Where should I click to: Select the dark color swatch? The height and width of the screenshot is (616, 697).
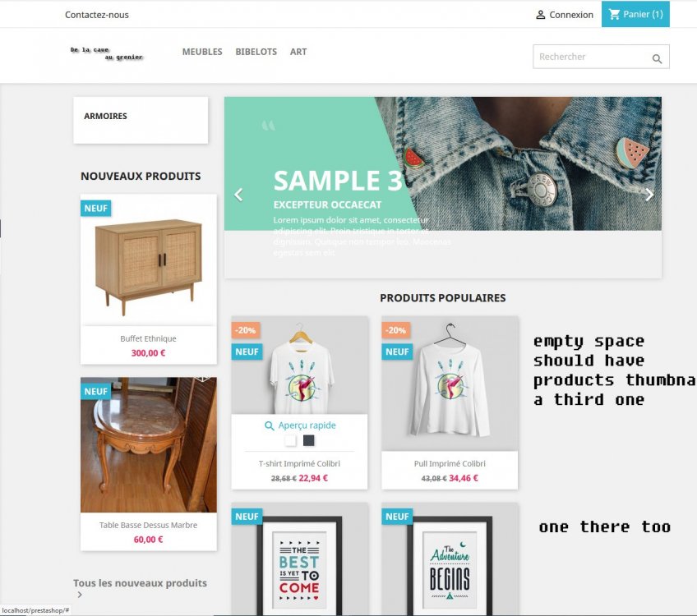308,440
